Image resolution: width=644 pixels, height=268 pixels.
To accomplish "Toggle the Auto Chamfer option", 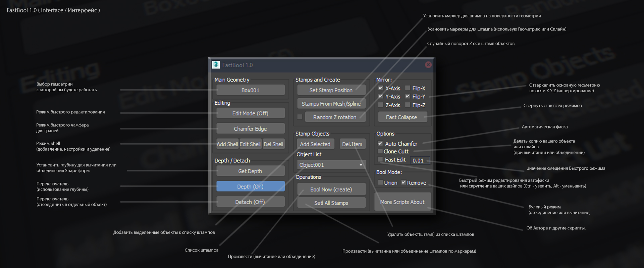I will 380,143.
